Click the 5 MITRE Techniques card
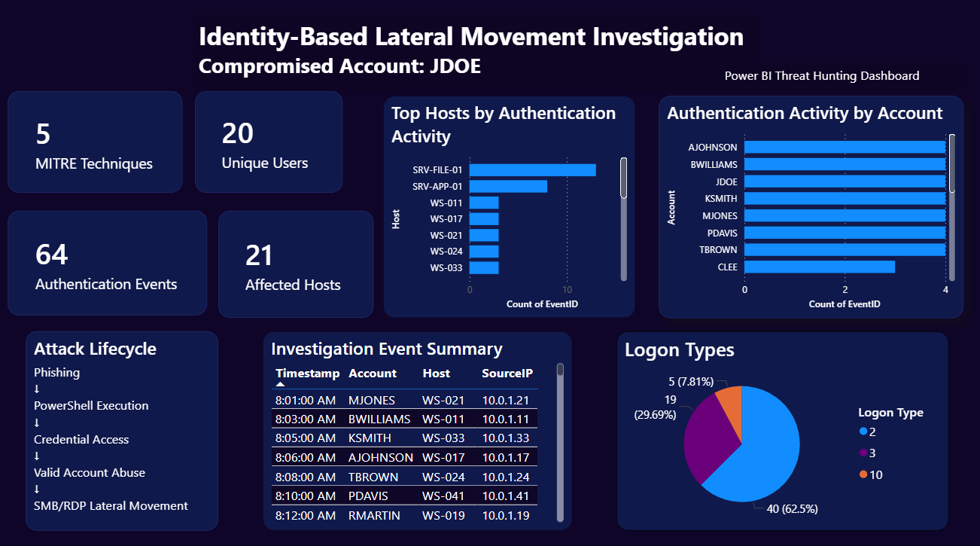The image size is (980, 546). (95, 142)
